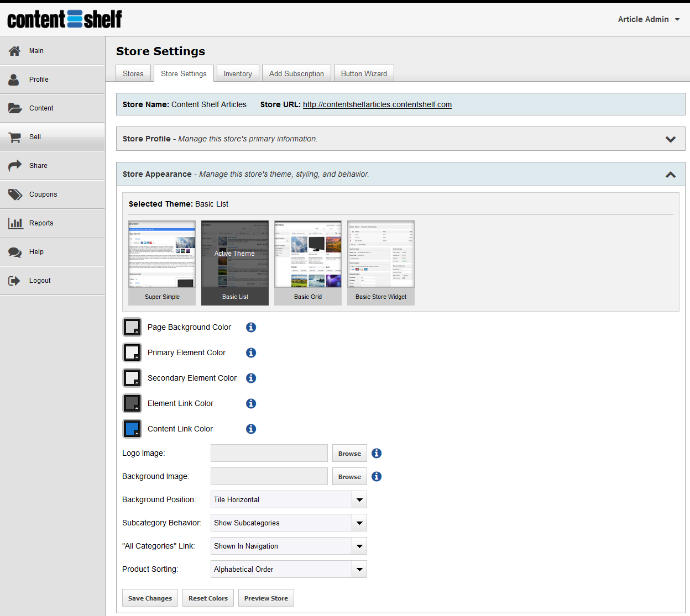
Task: Click the Preview Store button
Action: [266, 598]
